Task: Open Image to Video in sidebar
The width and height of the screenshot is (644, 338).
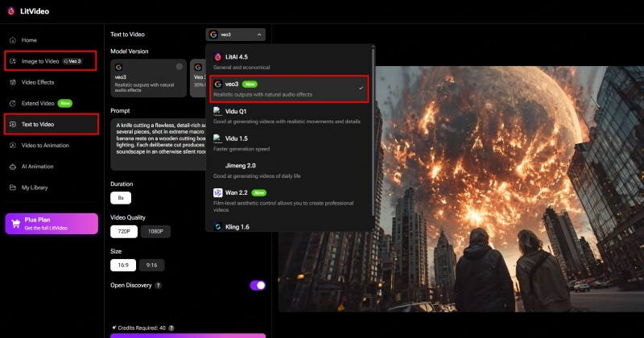Action: (50, 61)
